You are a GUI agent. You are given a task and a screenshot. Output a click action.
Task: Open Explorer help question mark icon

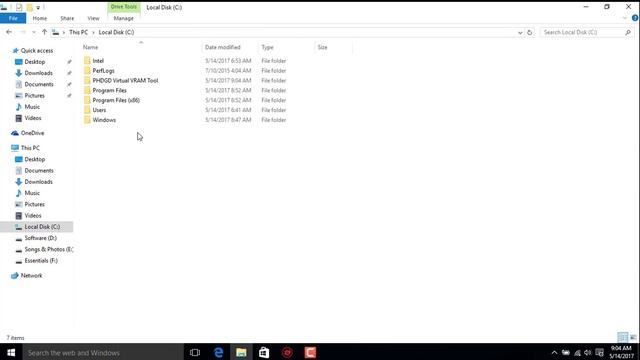pos(635,18)
